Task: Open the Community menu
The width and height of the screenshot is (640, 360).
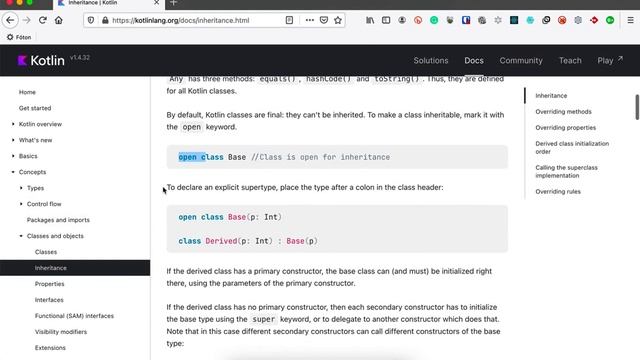Action: [x=521, y=60]
